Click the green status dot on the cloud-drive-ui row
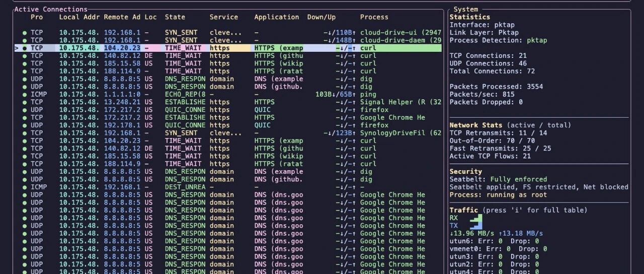Image resolution: width=644 pixels, height=274 pixels. tap(24, 33)
